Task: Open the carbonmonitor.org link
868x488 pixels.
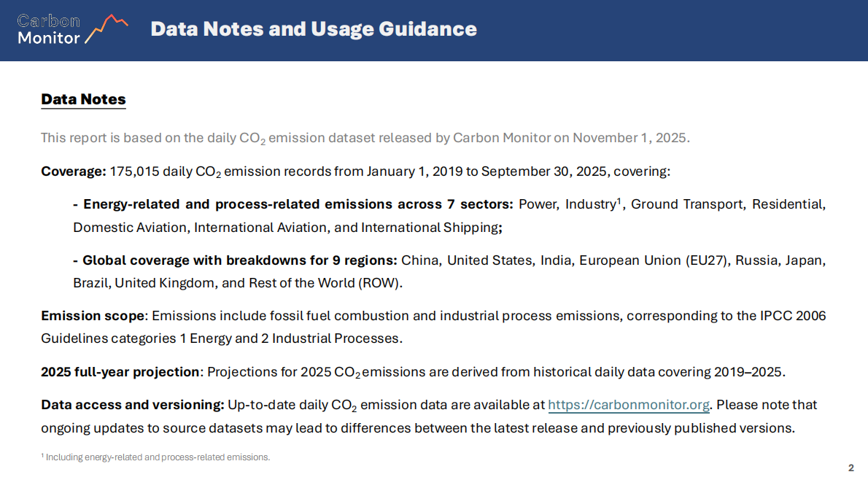Action: coord(629,405)
